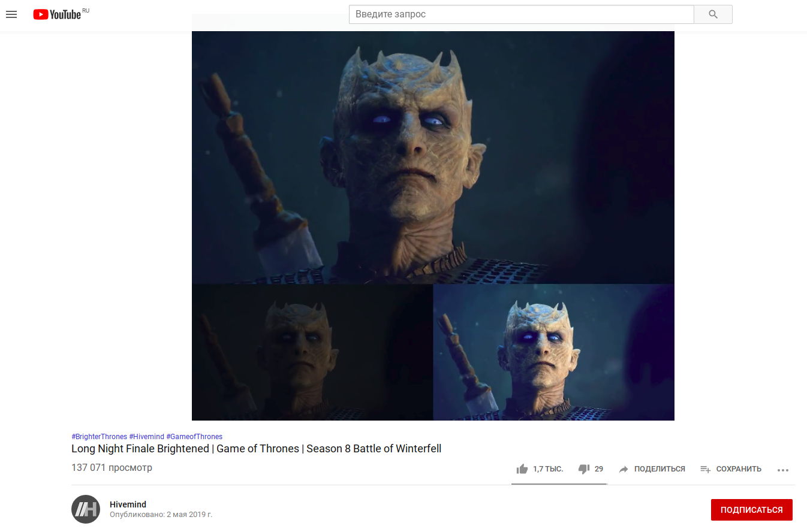This screenshot has width=807, height=532.
Task: Focus the 'Введите запрос' search field
Action: click(522, 14)
